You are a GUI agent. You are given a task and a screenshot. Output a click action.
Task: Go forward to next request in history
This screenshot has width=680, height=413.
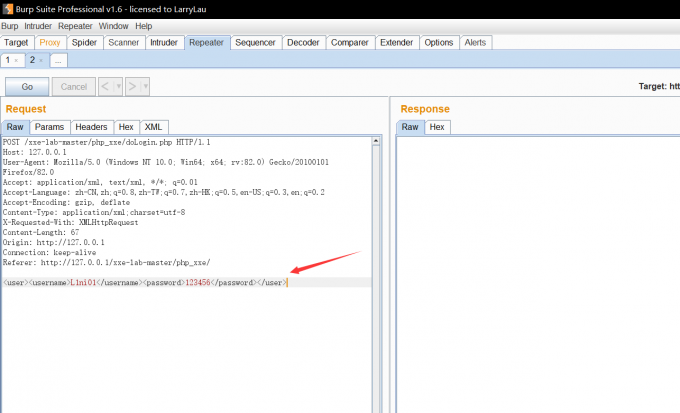[133, 87]
